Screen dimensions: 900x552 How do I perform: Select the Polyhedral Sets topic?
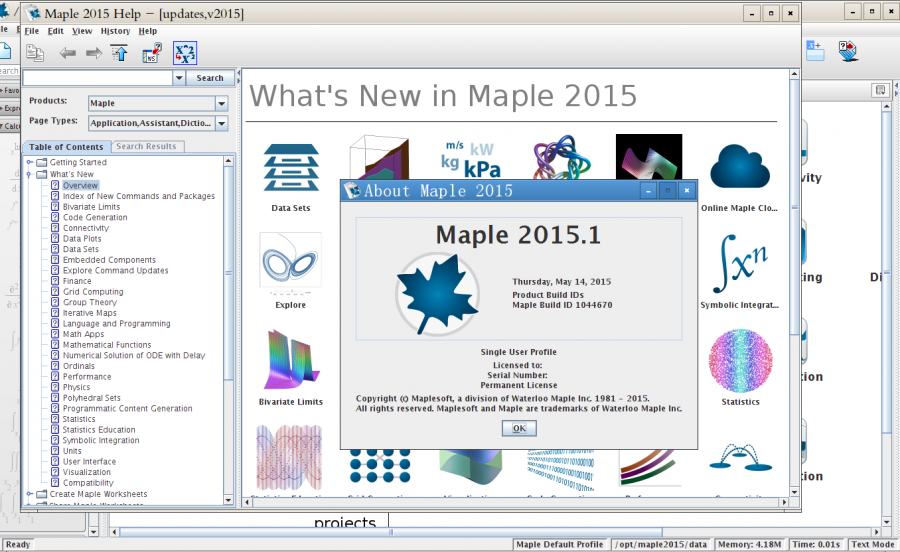tap(91, 398)
